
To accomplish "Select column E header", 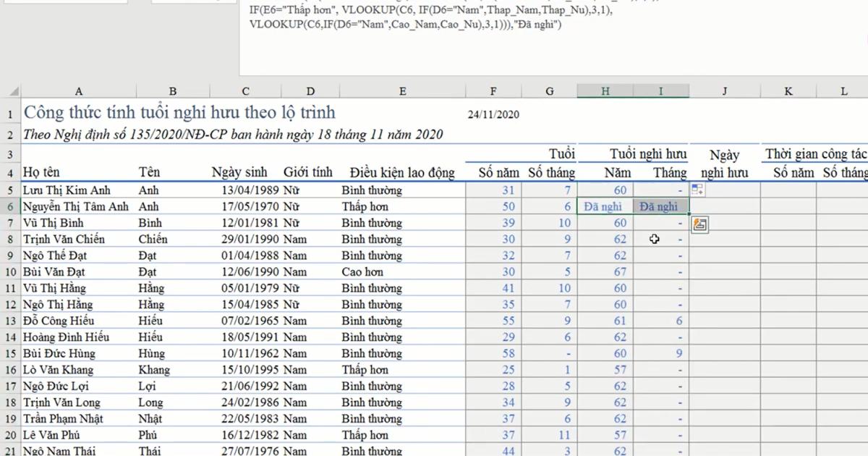I will (402, 91).
